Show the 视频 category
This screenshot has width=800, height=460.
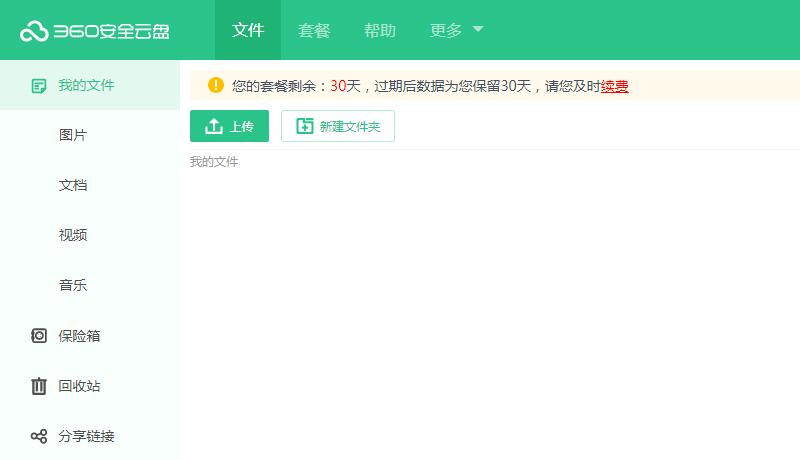click(x=72, y=235)
